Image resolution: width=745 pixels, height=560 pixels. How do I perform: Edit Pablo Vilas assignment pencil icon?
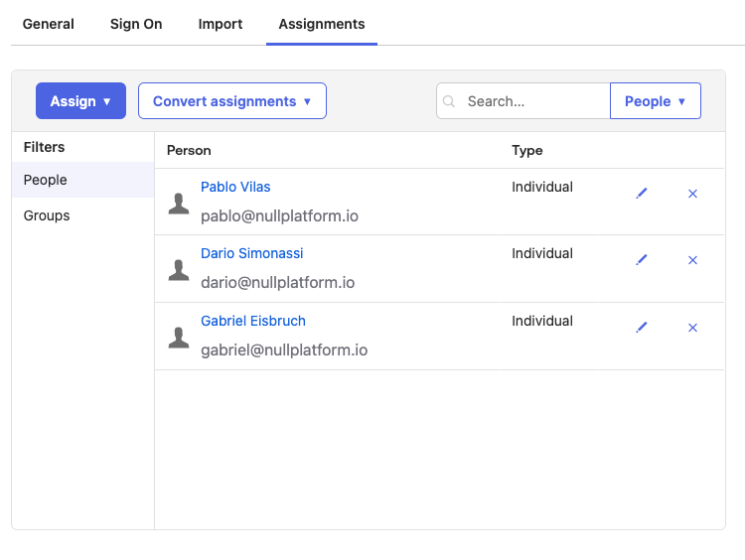(x=642, y=194)
